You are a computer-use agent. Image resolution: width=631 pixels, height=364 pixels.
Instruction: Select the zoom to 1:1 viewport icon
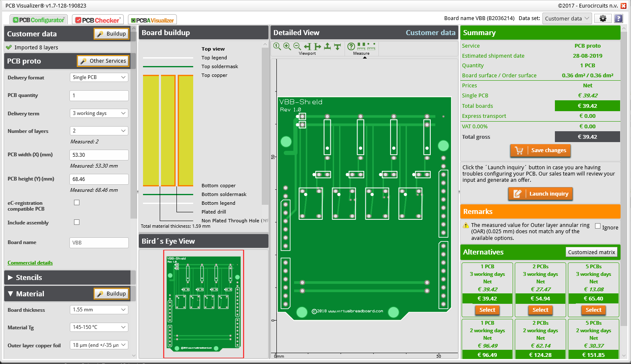[276, 46]
